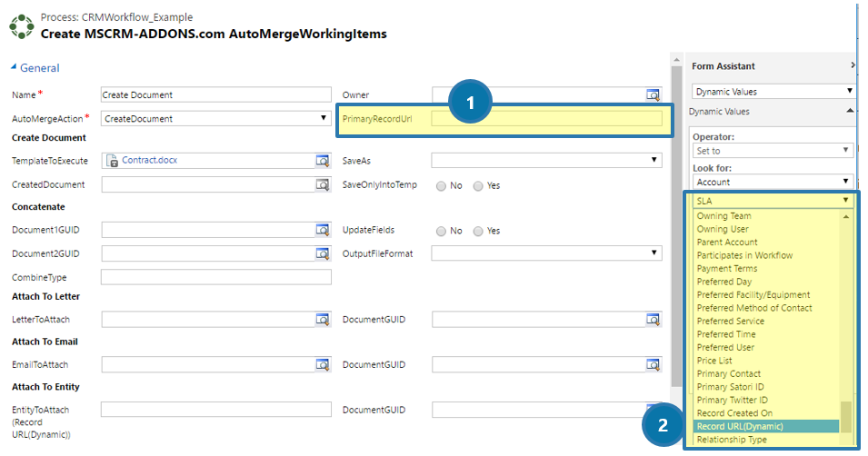The image size is (868, 456).
Task: Collapse the Form Assistant pane arrow
Action: click(x=853, y=65)
